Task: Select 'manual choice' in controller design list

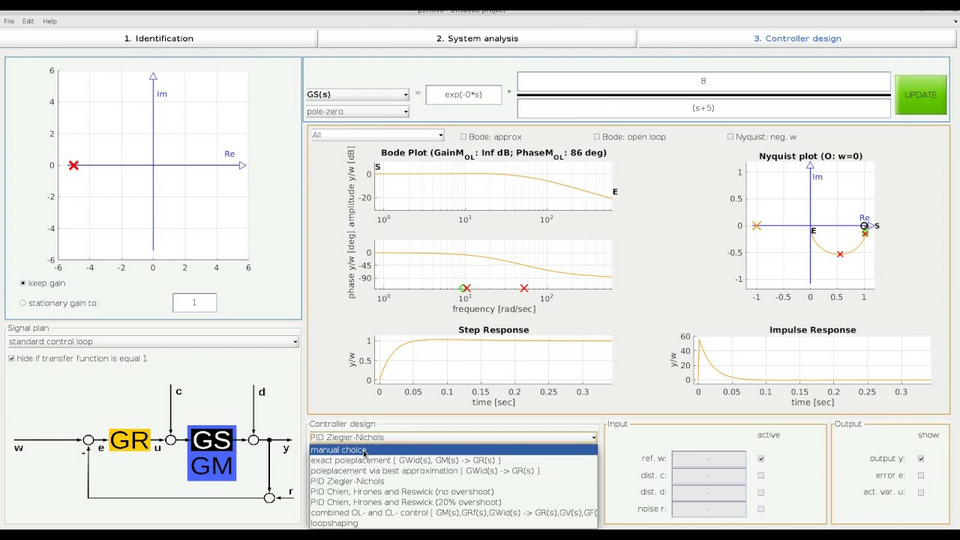Action: point(338,450)
